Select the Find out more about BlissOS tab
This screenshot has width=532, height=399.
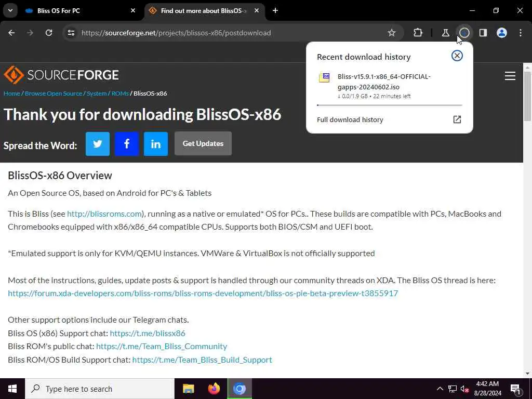point(205,10)
